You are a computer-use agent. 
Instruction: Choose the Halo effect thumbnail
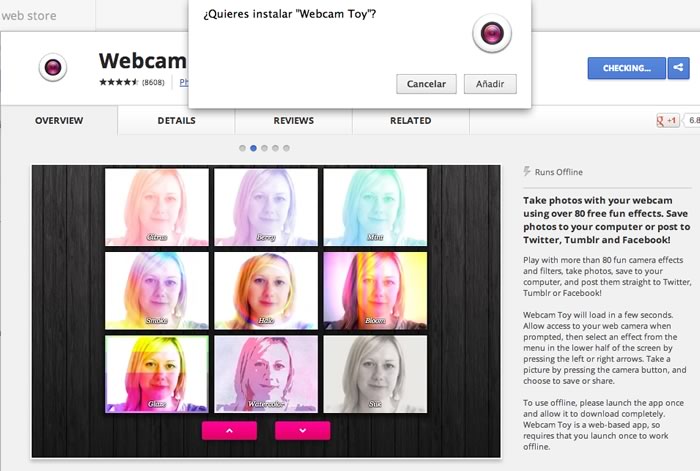tap(266, 291)
